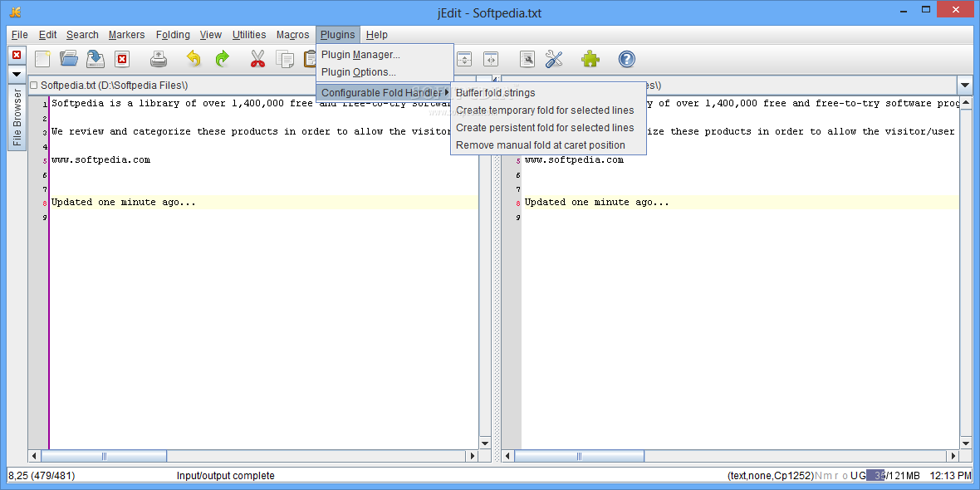The width and height of the screenshot is (980, 490).
Task: Open a file using folder icon
Action: coord(69,59)
